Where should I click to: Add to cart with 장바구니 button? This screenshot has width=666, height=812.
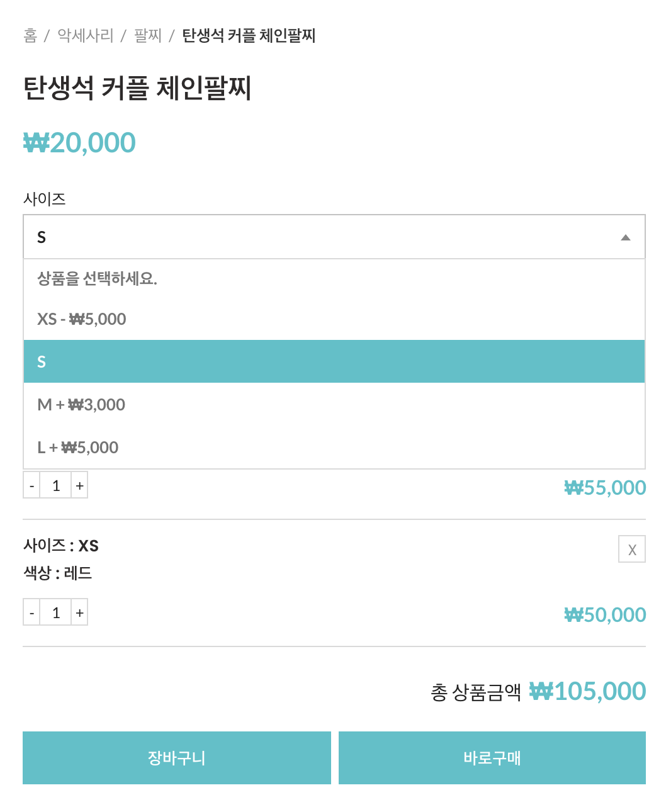pyautogui.click(x=176, y=757)
